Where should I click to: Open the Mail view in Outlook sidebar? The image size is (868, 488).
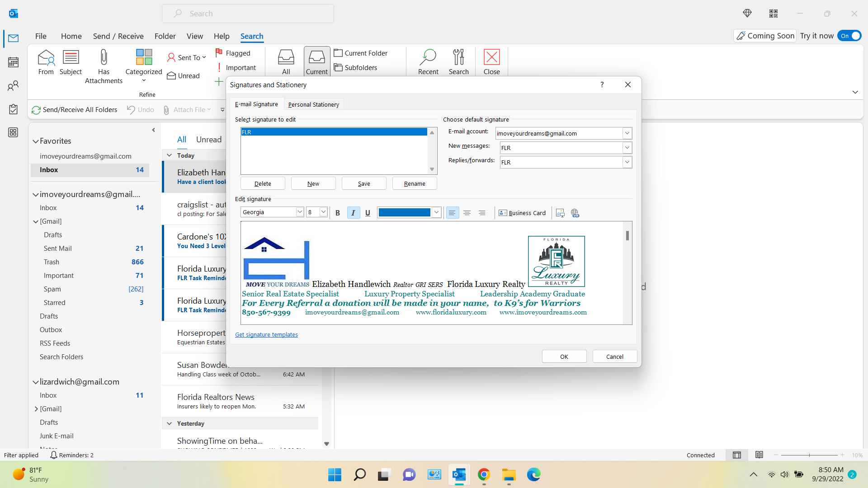click(x=13, y=38)
